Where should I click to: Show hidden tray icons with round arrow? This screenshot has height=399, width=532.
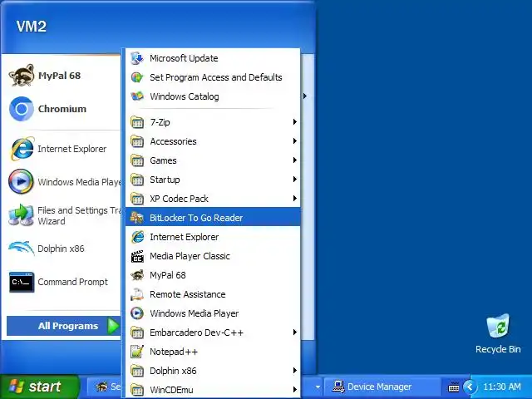pyautogui.click(x=470, y=387)
